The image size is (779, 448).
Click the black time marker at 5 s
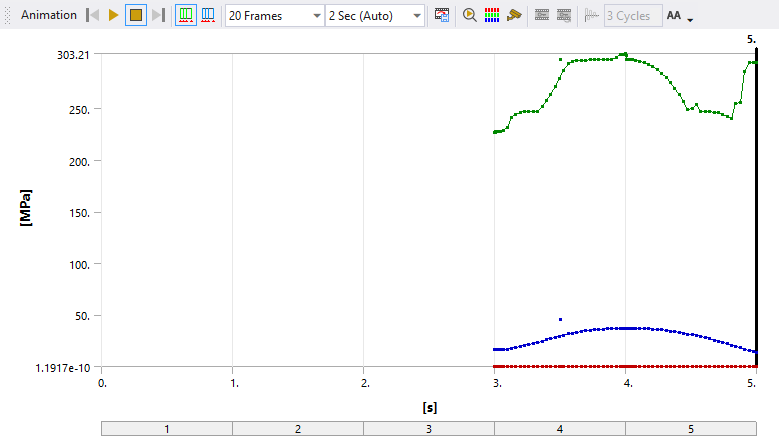click(x=756, y=208)
